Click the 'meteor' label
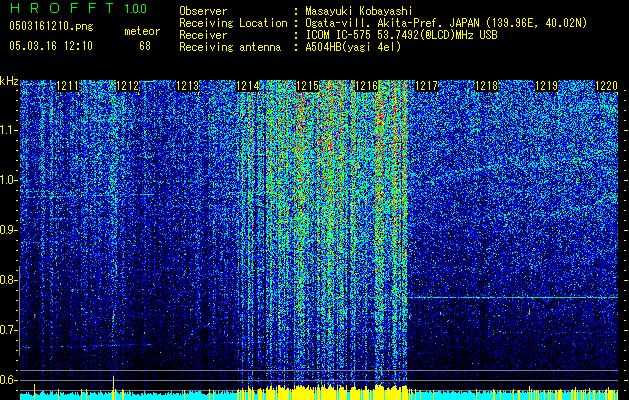The width and height of the screenshot is (629, 400). click(142, 31)
